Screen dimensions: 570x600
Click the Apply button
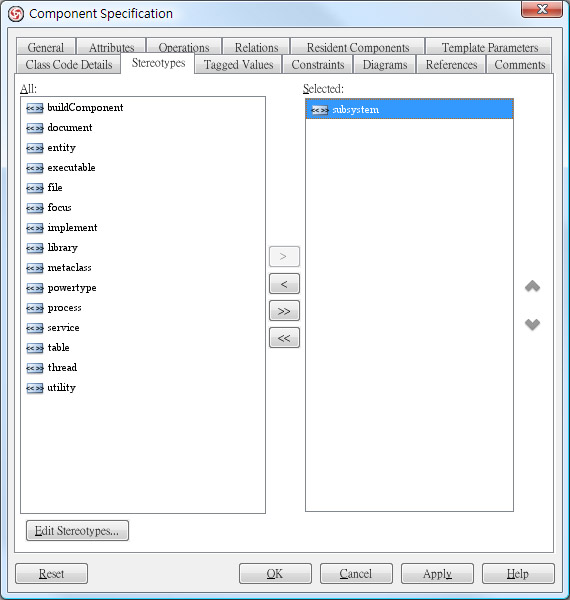tap(437, 574)
